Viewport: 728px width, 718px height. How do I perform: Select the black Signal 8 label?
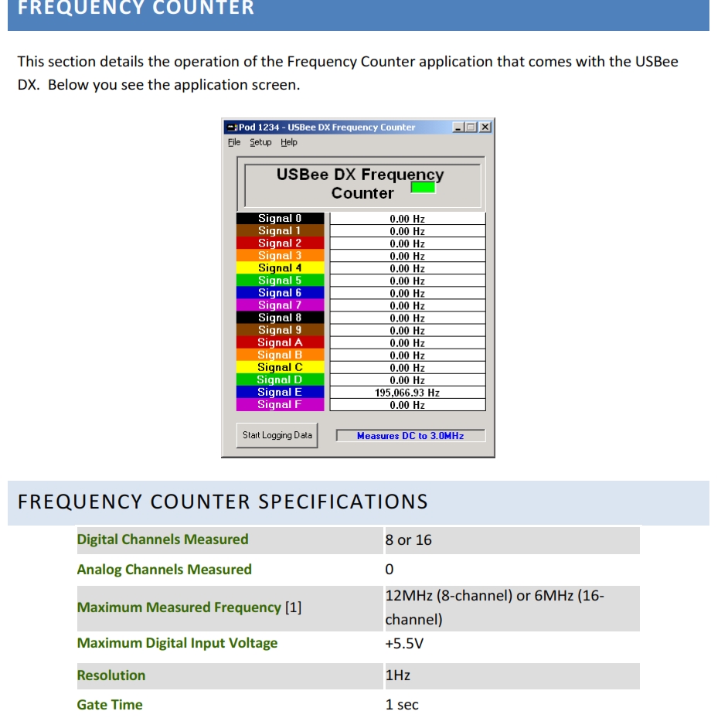(x=280, y=318)
